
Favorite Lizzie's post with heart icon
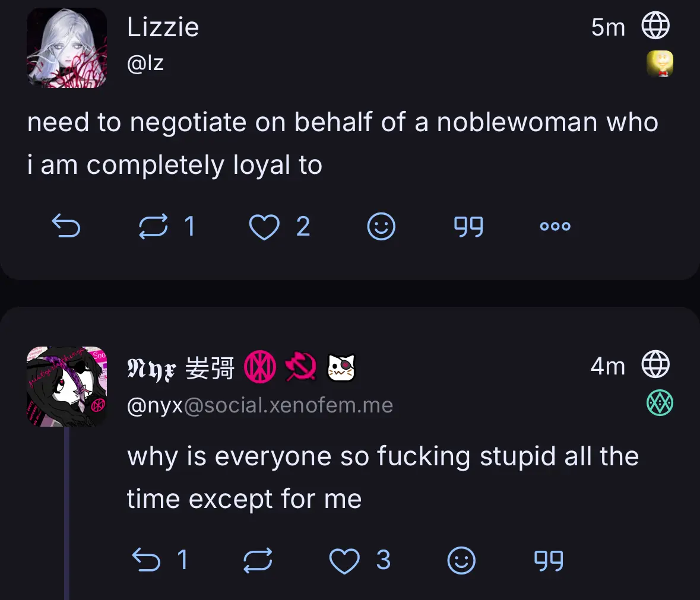264,227
